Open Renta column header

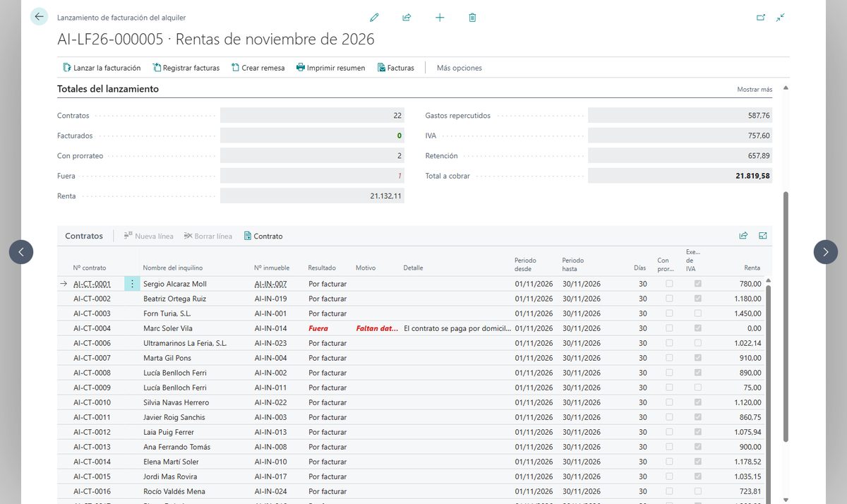752,268
